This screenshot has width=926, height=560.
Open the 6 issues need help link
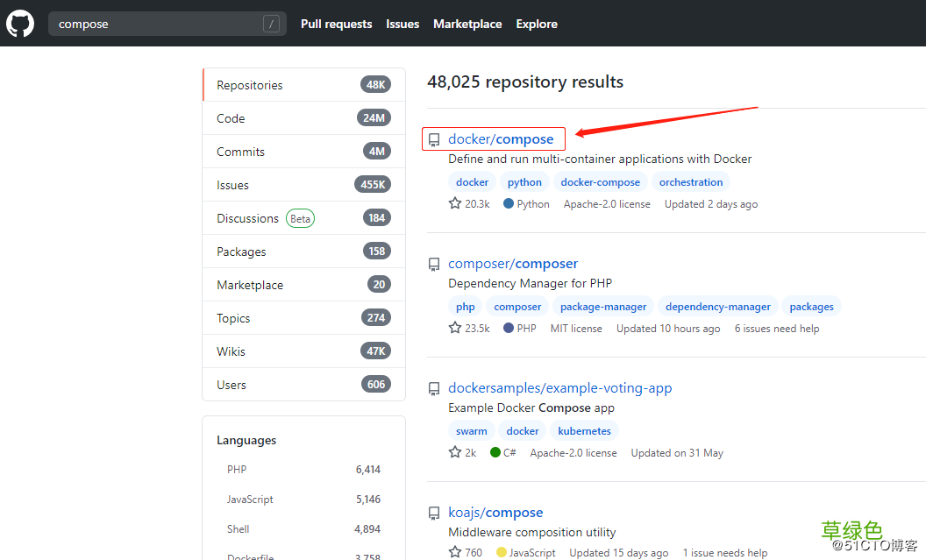click(777, 329)
